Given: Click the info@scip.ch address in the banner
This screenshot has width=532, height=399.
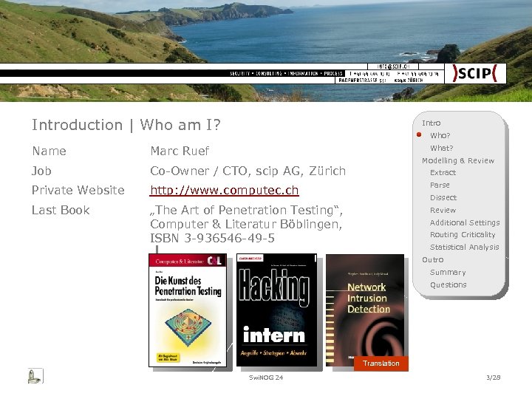Looking at the screenshot, I should 393,66.
